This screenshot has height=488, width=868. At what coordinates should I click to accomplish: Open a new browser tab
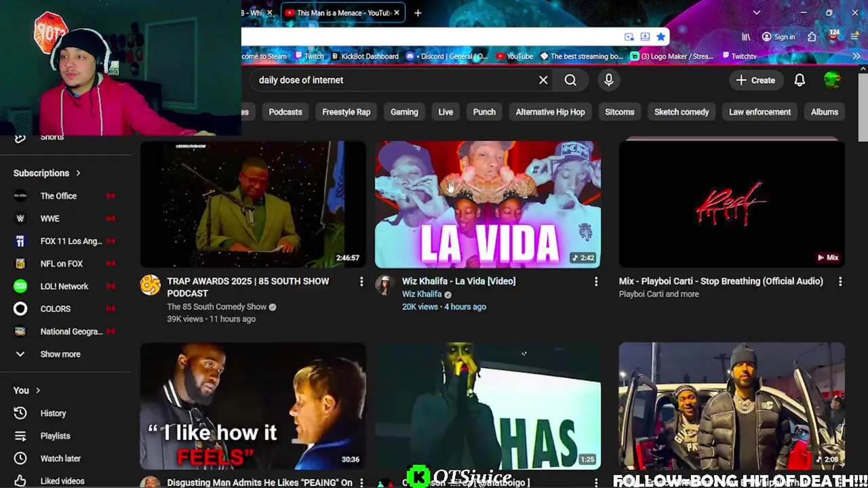pos(418,13)
